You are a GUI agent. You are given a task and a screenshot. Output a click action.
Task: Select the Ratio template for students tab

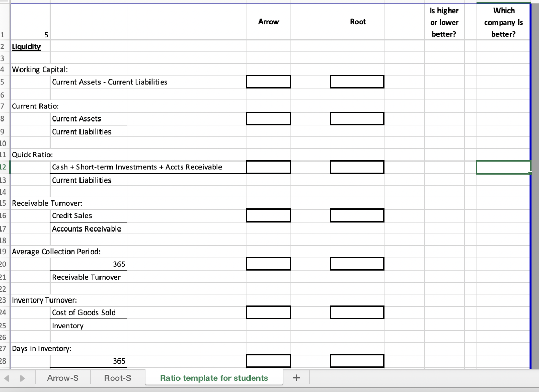214,378
